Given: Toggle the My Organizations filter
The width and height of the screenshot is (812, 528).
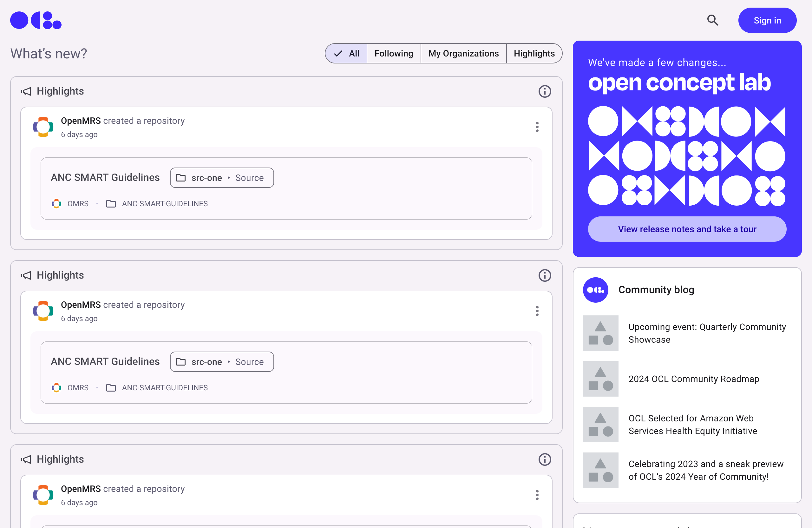Looking at the screenshot, I should tap(463, 54).
